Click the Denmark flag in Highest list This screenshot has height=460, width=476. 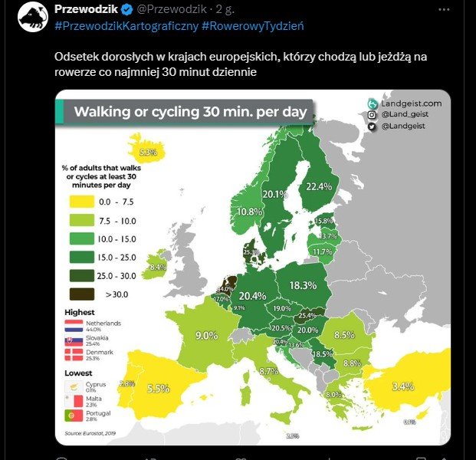pos(74,355)
